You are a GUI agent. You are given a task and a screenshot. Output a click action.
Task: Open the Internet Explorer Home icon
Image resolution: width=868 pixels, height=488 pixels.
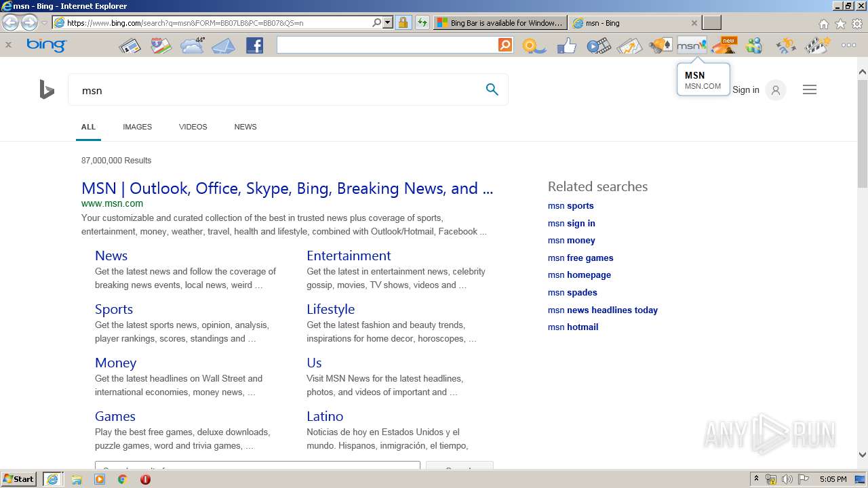click(x=823, y=24)
